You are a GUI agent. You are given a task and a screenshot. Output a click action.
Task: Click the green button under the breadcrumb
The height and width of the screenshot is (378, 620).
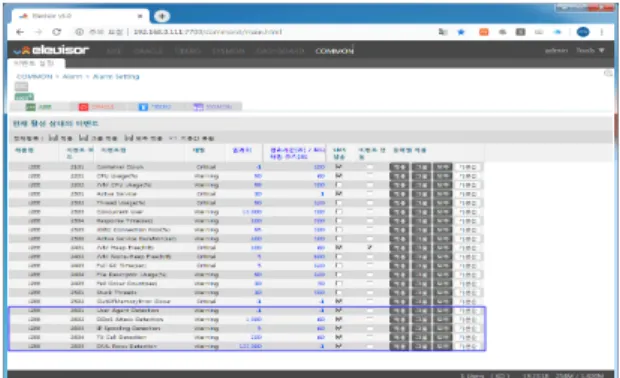click(x=24, y=96)
